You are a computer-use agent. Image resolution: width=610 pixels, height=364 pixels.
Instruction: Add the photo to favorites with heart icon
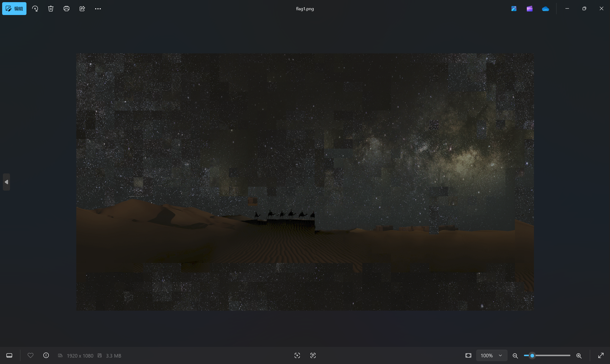[31, 355]
